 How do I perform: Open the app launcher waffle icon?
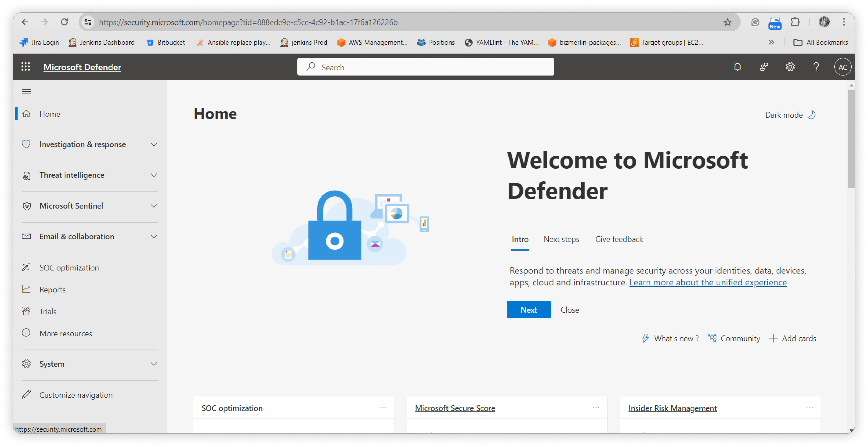26,67
